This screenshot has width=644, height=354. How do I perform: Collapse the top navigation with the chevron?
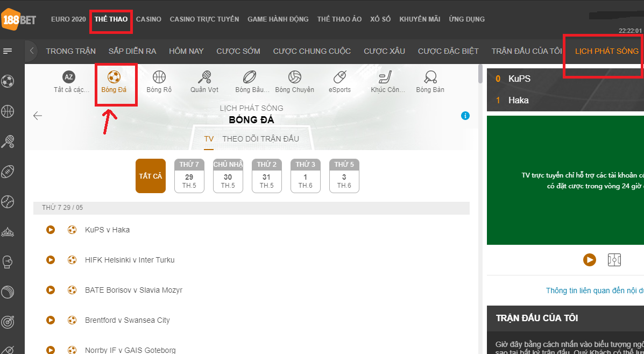tap(31, 51)
